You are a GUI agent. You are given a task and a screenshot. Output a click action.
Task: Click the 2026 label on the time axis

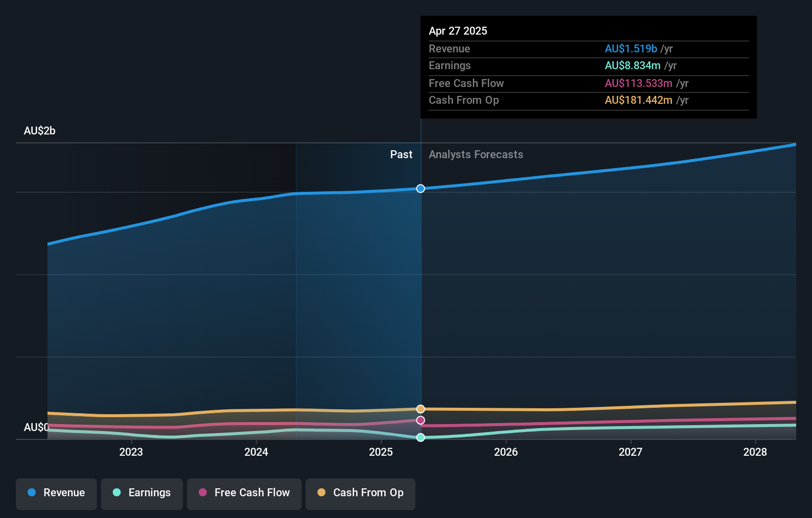[x=505, y=452]
